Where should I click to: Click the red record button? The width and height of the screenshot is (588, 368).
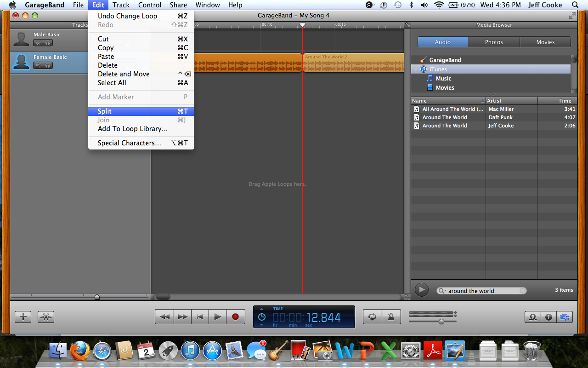[x=236, y=316]
